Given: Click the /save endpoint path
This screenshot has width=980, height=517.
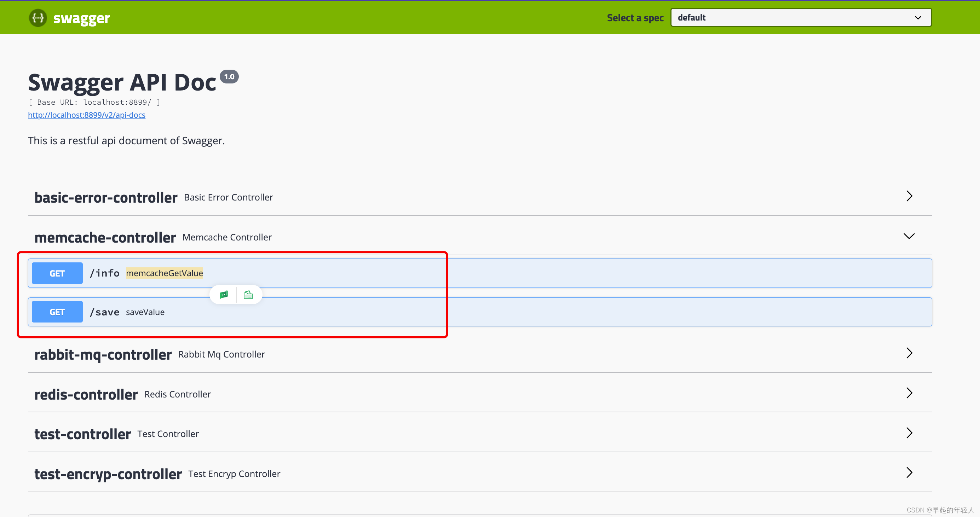Looking at the screenshot, I should [104, 312].
